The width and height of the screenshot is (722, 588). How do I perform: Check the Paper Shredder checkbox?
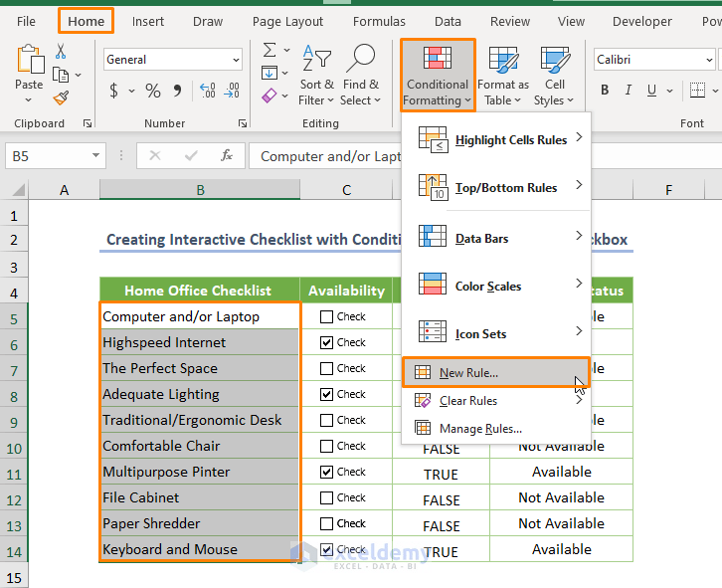coord(326,523)
